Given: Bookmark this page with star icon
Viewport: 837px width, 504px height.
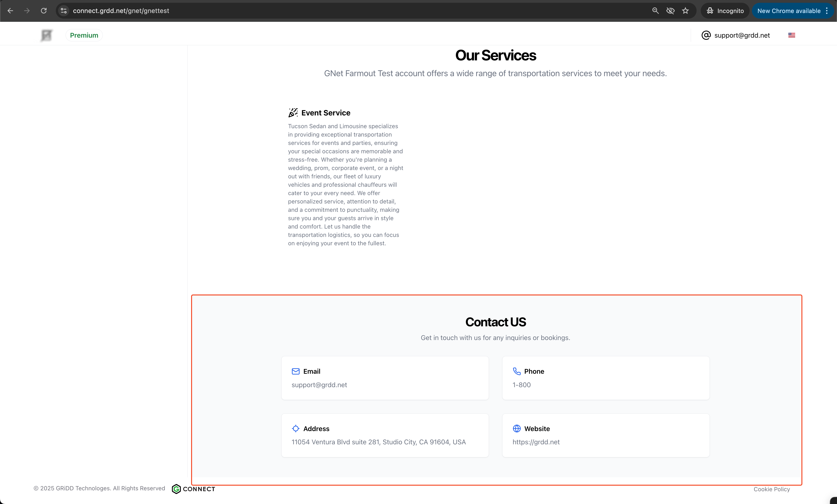Looking at the screenshot, I should point(685,11).
